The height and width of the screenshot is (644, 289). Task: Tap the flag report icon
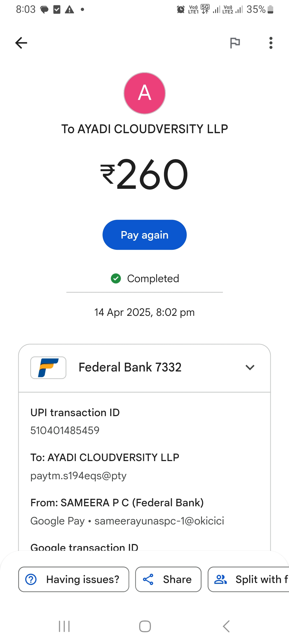click(235, 43)
